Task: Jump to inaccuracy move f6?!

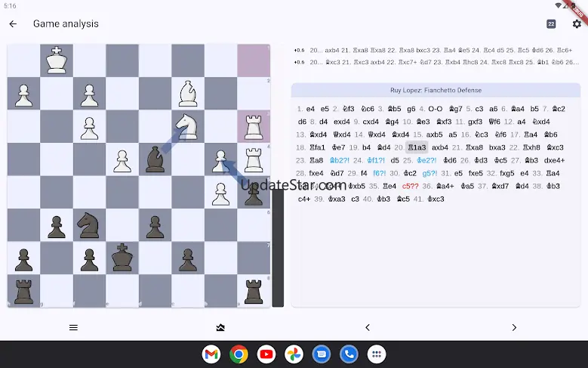Action: 379,173
